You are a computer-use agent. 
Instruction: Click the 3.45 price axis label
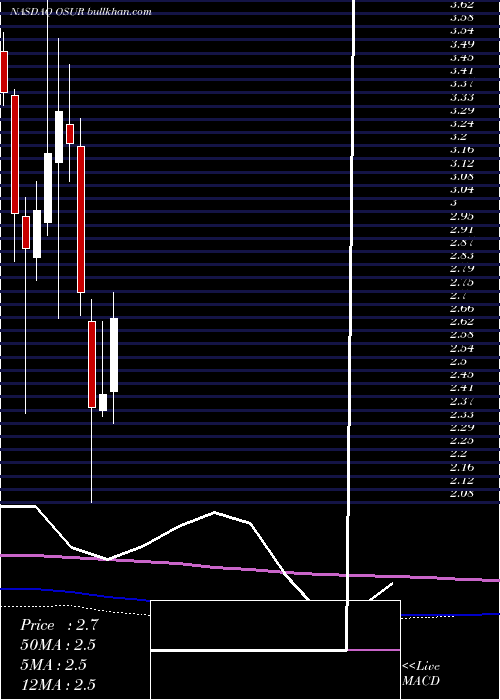point(462,58)
